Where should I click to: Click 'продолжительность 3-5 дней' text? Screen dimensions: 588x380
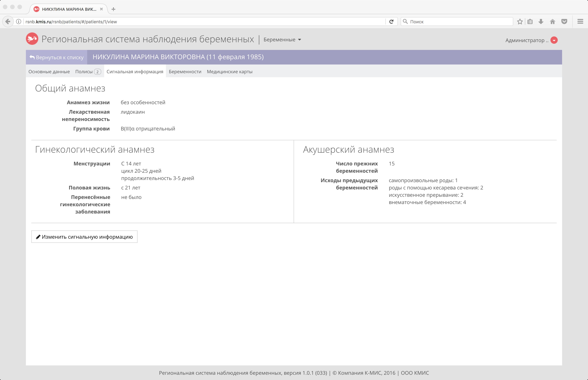pyautogui.click(x=158, y=178)
